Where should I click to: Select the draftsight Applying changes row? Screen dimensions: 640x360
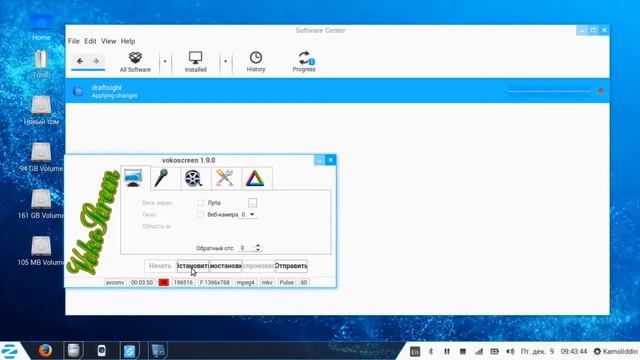pyautogui.click(x=337, y=91)
